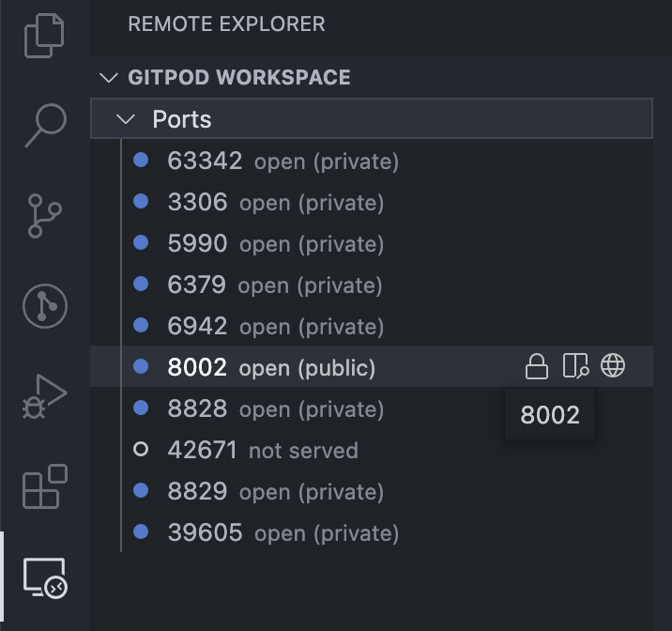672x631 pixels.
Task: Open port 8002 in browser globe icon
Action: point(613,366)
